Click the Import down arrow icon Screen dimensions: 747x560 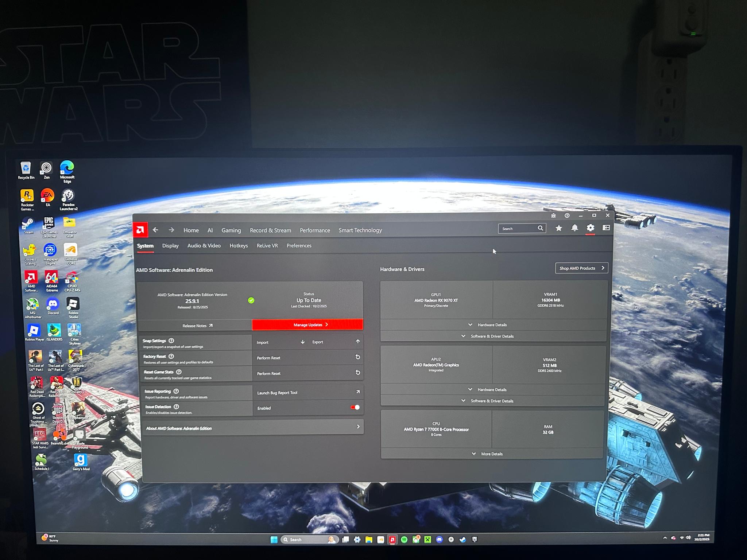302,342
